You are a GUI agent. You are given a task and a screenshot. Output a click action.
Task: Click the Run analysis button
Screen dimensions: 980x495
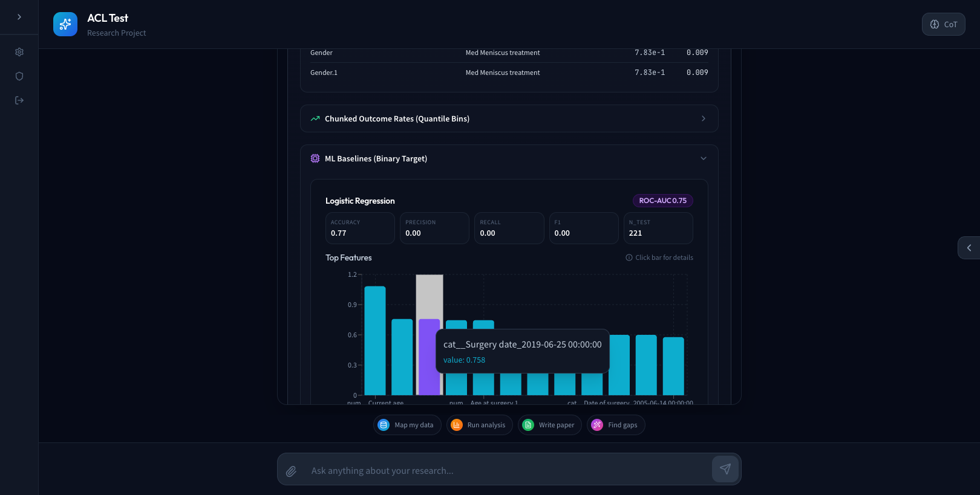click(480, 425)
